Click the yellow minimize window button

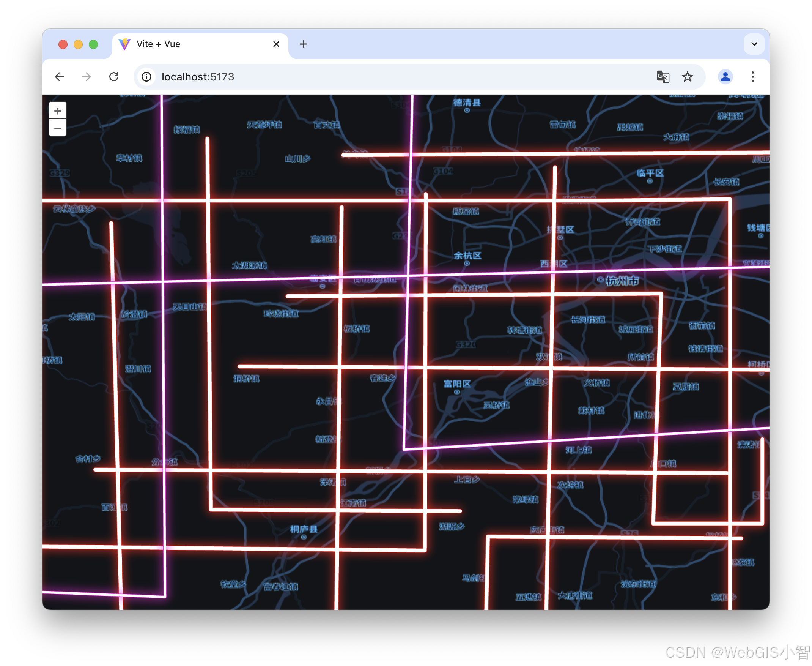point(78,44)
